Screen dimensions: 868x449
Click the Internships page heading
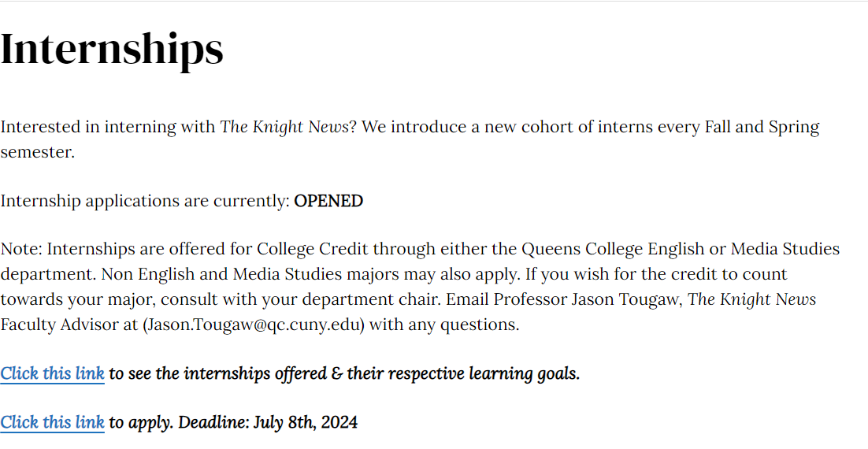click(112, 49)
